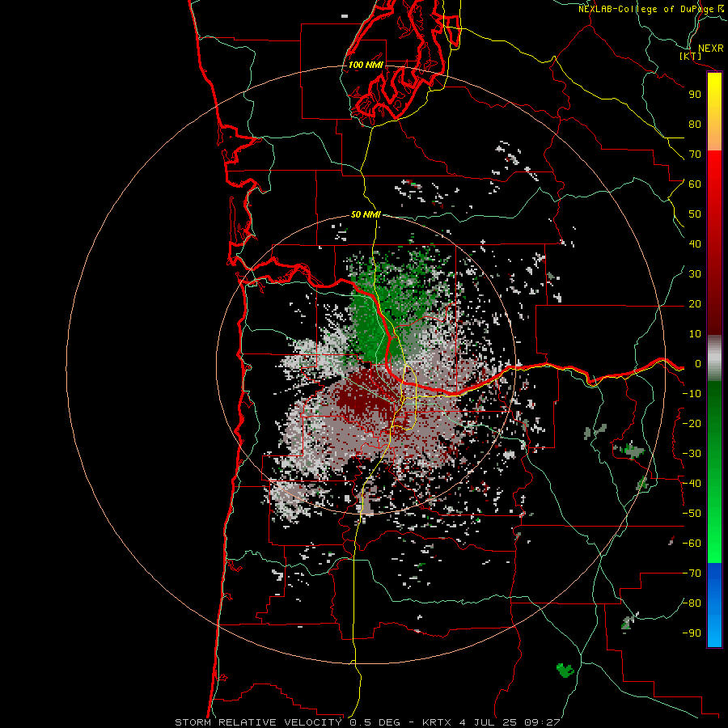Click the -70 value on velocity scale
Image resolution: width=728 pixels, height=728 pixels.
(692, 574)
